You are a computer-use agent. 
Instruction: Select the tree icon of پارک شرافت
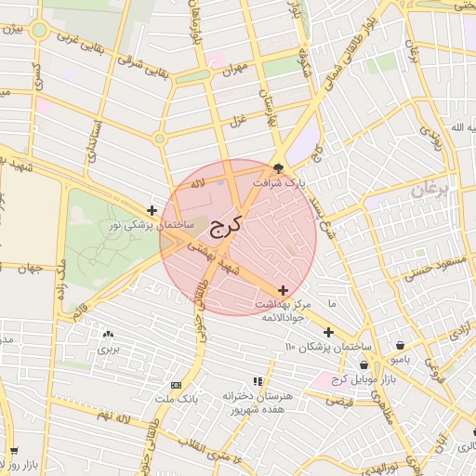pos(278,168)
